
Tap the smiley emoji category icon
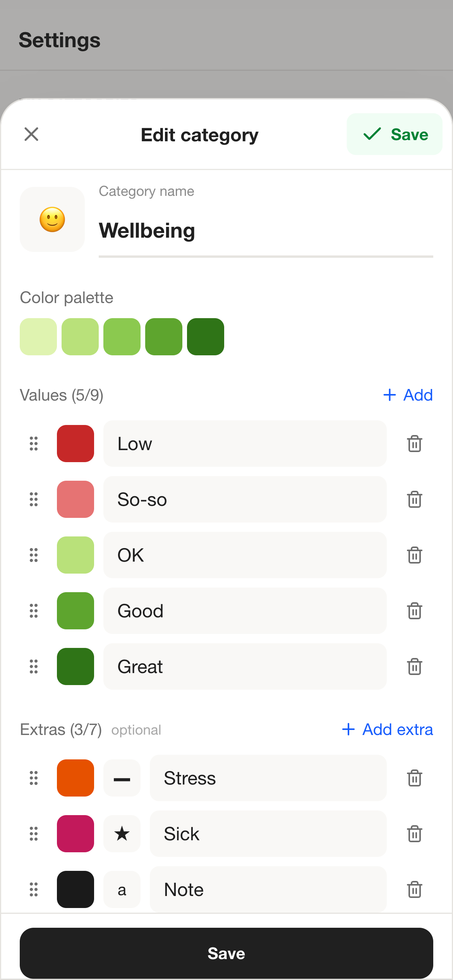52,219
